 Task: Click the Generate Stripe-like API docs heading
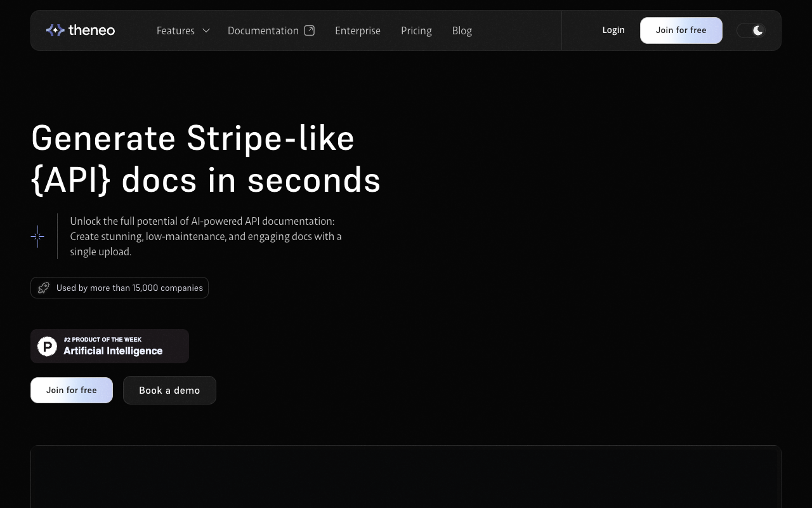pyautogui.click(x=206, y=159)
